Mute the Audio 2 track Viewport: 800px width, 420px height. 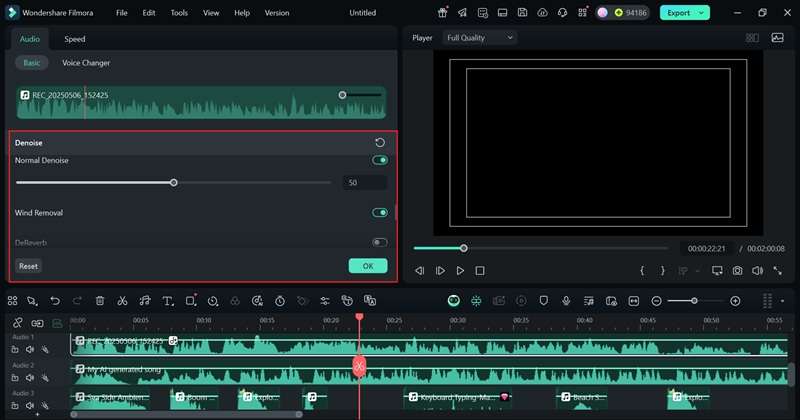point(30,378)
